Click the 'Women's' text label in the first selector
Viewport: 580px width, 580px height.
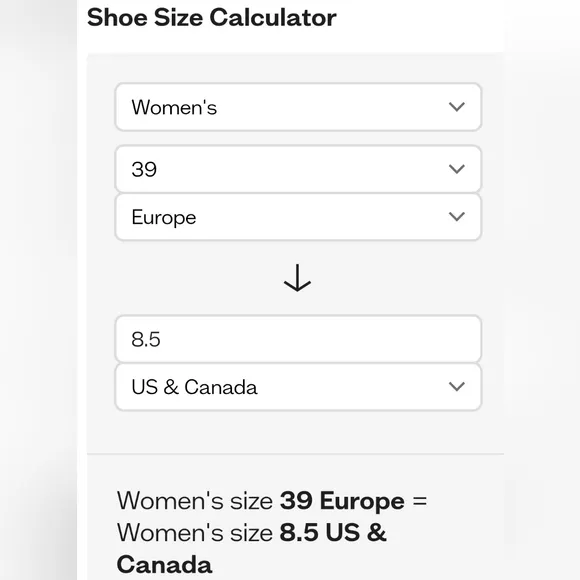(x=174, y=107)
